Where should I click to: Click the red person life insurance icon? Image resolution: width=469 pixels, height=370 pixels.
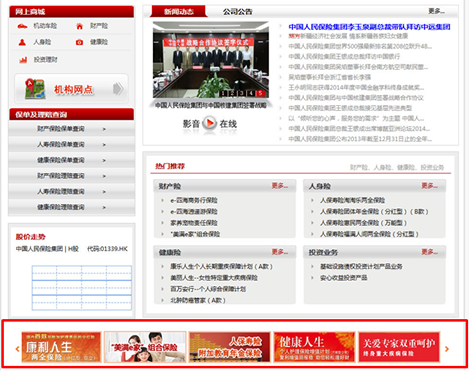(x=22, y=42)
